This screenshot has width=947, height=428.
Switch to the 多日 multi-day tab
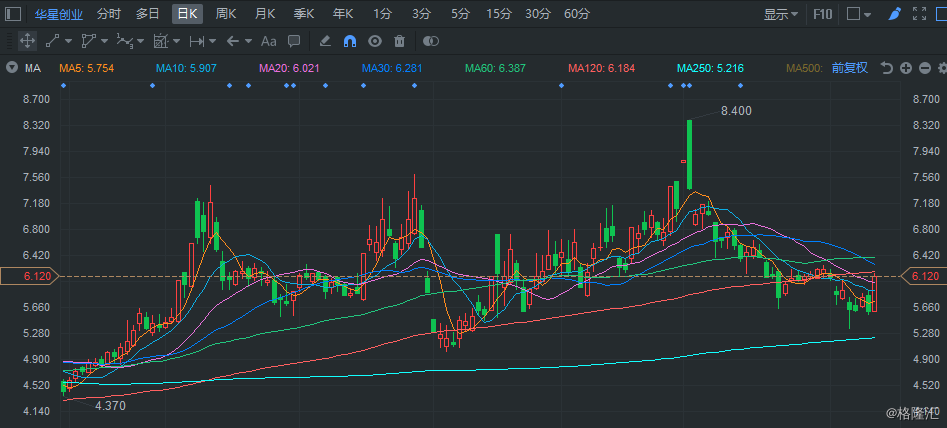coord(147,14)
